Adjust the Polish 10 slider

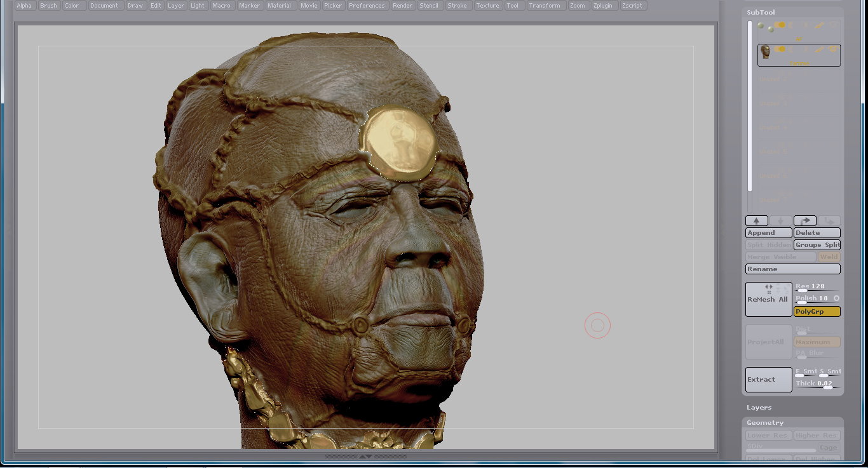pos(813,300)
